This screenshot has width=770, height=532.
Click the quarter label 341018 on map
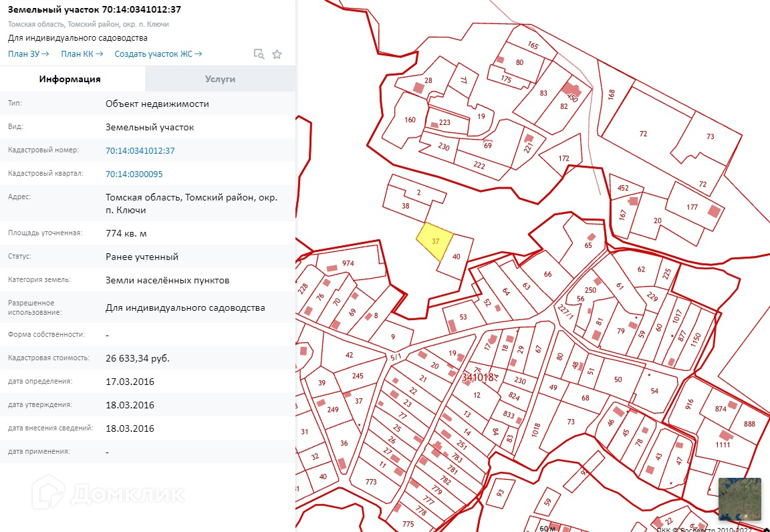[x=477, y=377]
